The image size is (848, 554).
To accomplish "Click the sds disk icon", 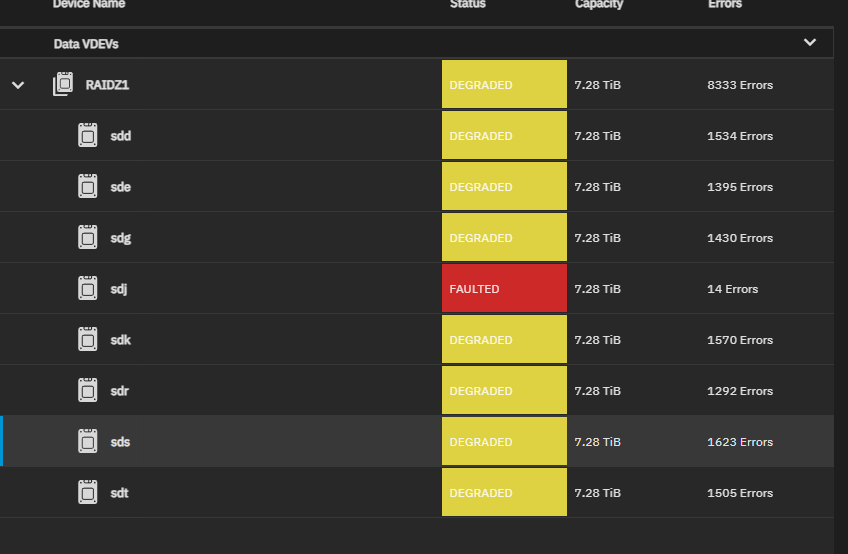I will click(88, 442).
